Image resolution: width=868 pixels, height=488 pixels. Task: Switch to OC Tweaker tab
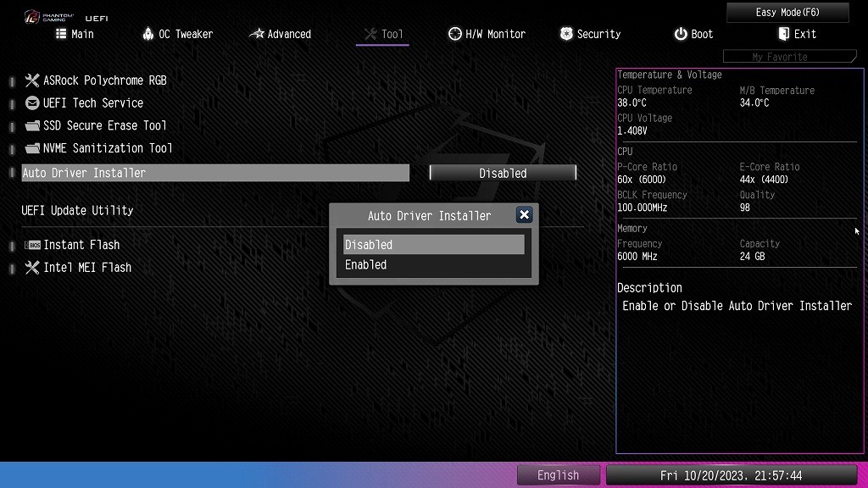coord(178,34)
